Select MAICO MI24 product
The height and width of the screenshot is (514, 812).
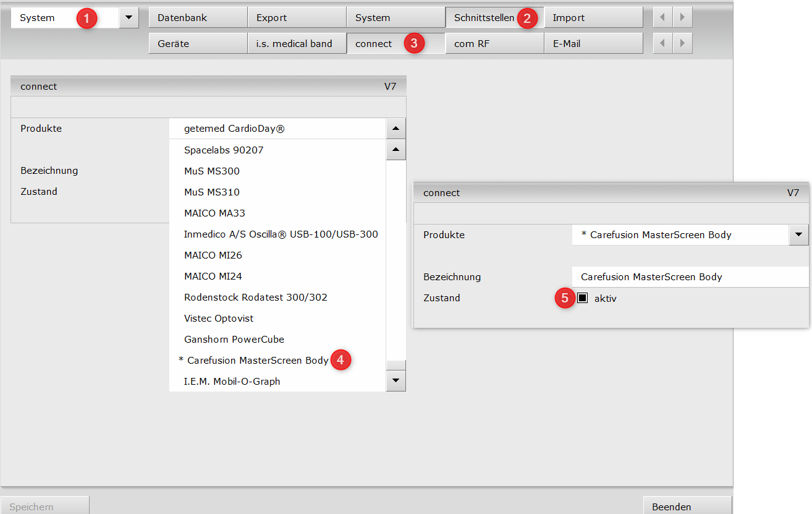277,276
